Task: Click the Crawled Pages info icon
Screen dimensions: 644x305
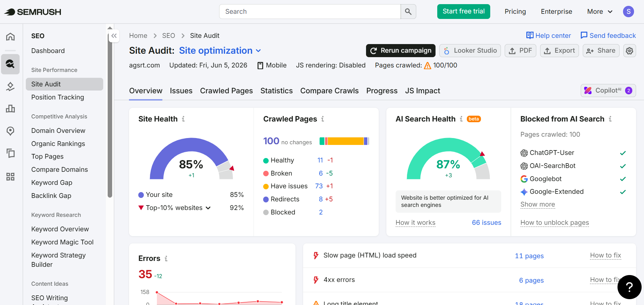Action: (323, 119)
